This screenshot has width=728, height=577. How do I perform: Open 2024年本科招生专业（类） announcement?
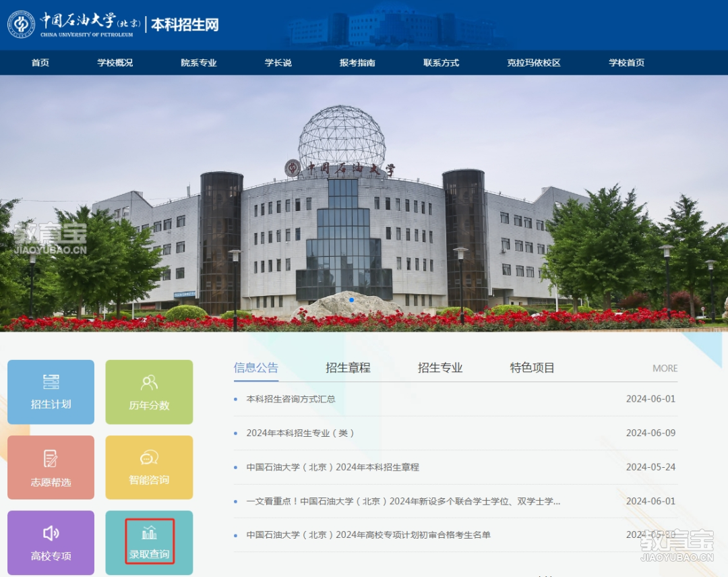click(x=301, y=433)
